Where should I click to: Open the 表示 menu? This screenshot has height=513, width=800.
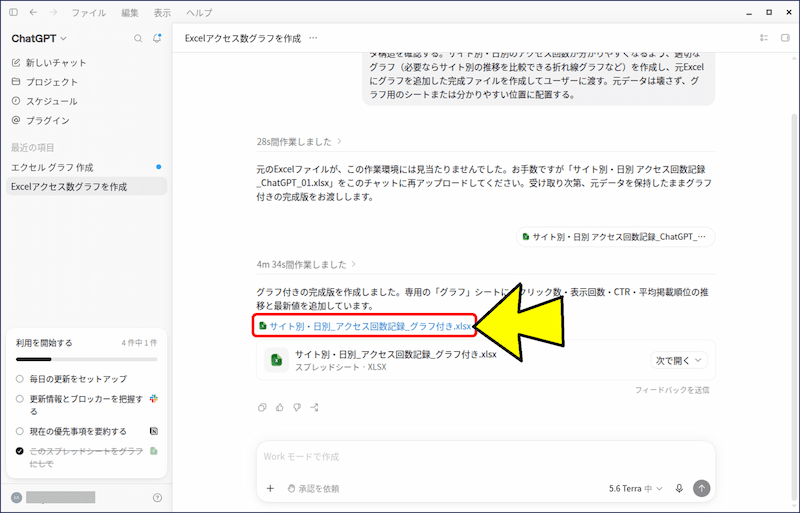(x=162, y=13)
